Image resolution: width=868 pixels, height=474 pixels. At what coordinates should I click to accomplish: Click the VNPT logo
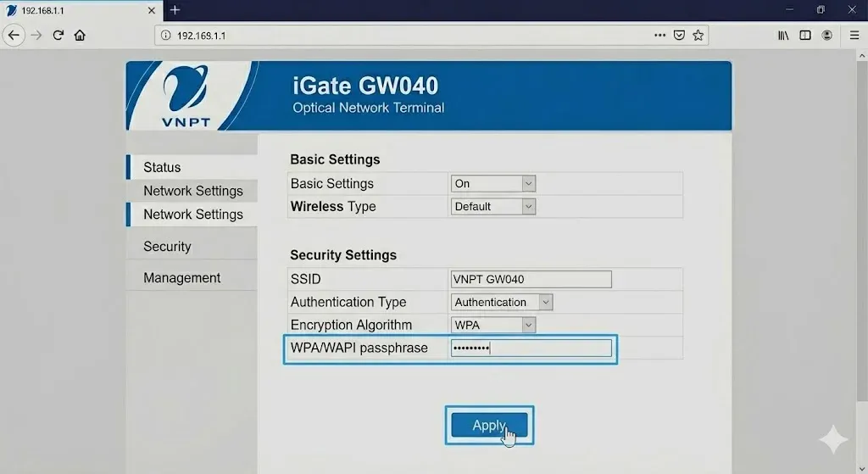pyautogui.click(x=186, y=97)
